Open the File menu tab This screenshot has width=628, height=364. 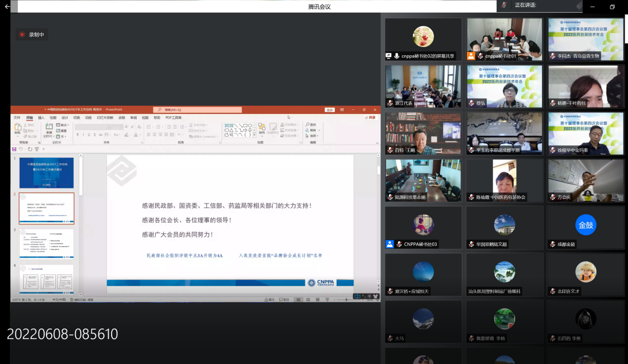[x=17, y=117]
